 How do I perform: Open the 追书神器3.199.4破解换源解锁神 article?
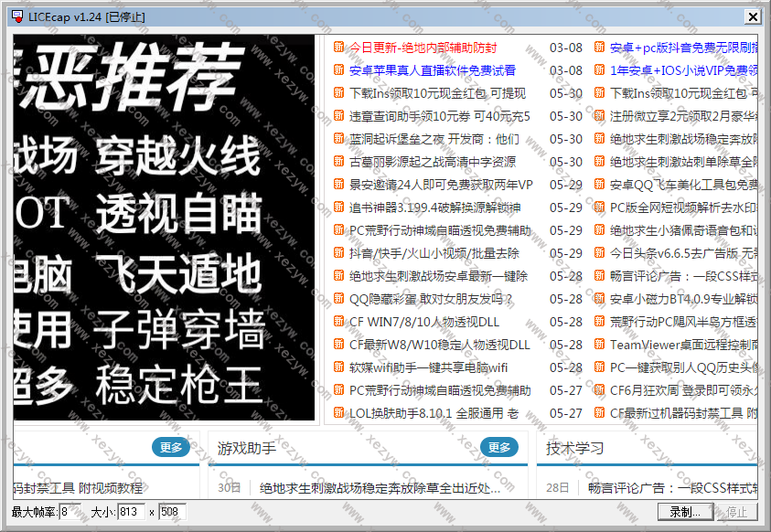pos(434,207)
